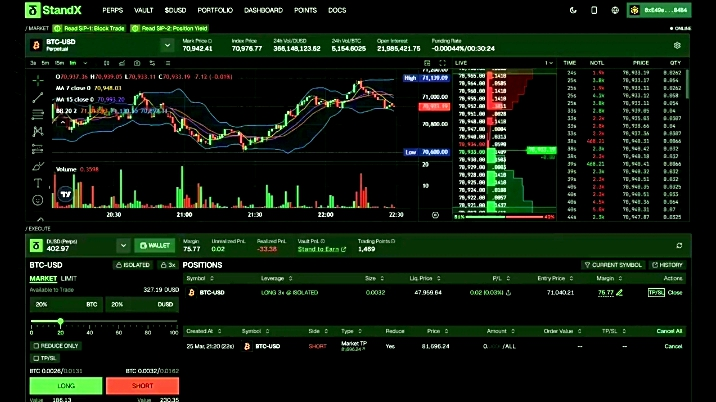Open the DASHBOARD page
Image resolution: width=716 pixels, height=402 pixels.
point(263,10)
